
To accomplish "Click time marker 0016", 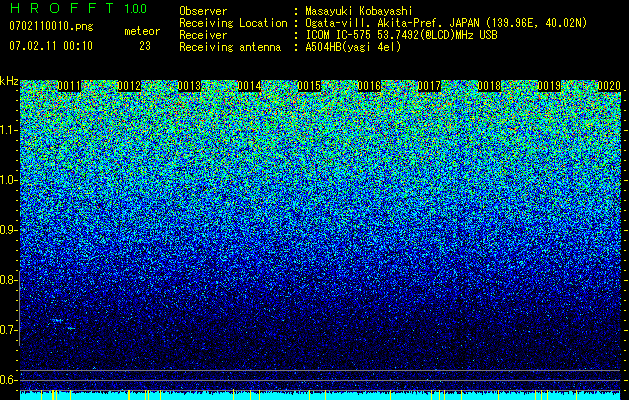I will pyautogui.click(x=369, y=86).
